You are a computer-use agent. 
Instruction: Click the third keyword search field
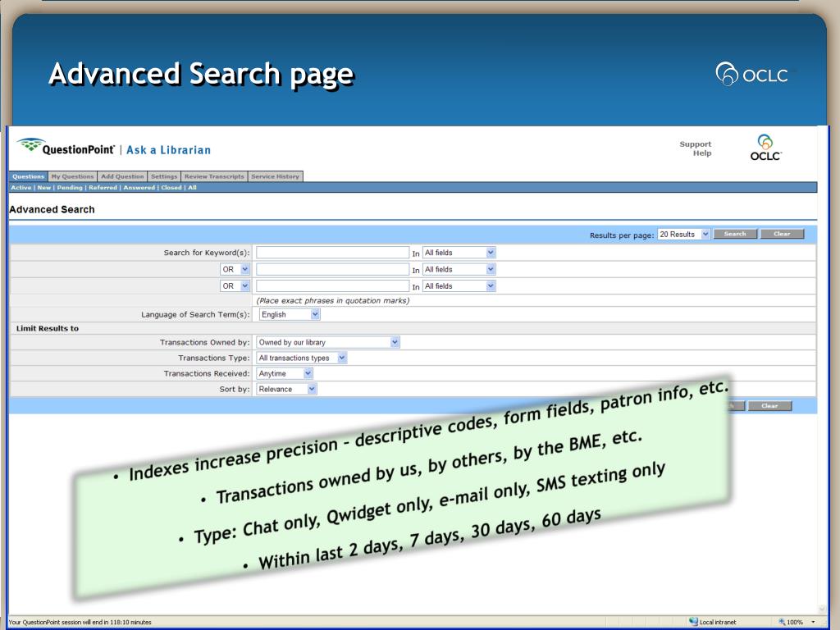pyautogui.click(x=333, y=286)
